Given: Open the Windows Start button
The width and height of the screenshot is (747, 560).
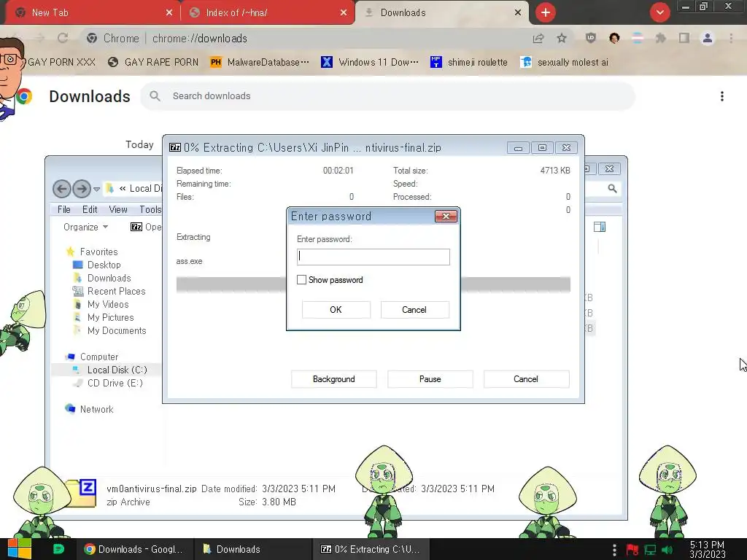Looking at the screenshot, I should 20,549.
